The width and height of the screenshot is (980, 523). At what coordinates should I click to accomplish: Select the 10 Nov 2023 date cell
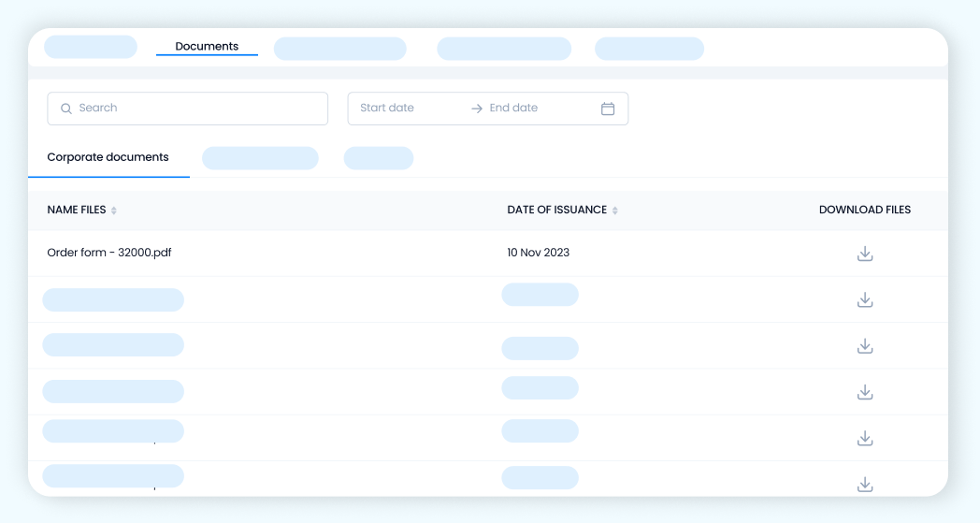click(x=538, y=253)
